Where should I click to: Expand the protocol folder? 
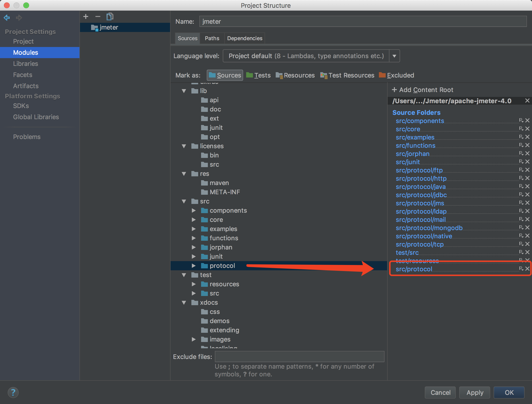194,266
